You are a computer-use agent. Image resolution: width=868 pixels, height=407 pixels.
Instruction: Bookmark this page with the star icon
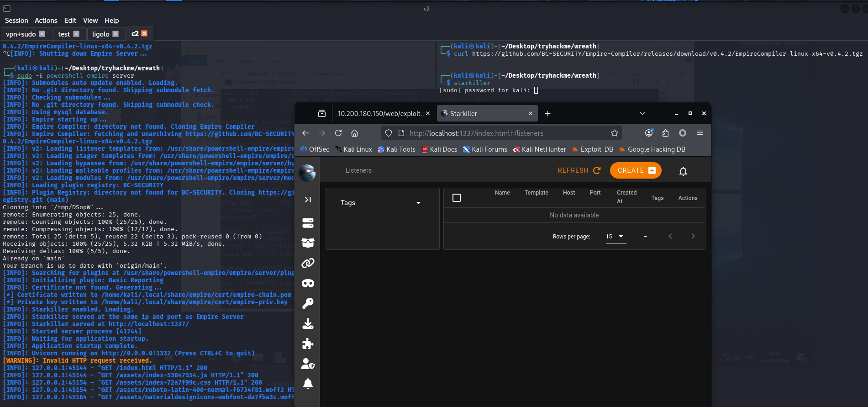pyautogui.click(x=615, y=133)
